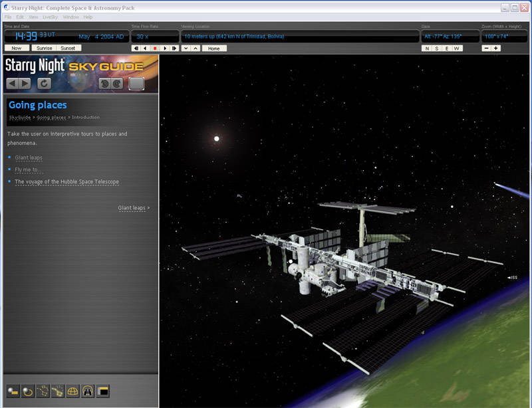
Task: Lower viewing elevation with down chevron
Action: [186, 48]
